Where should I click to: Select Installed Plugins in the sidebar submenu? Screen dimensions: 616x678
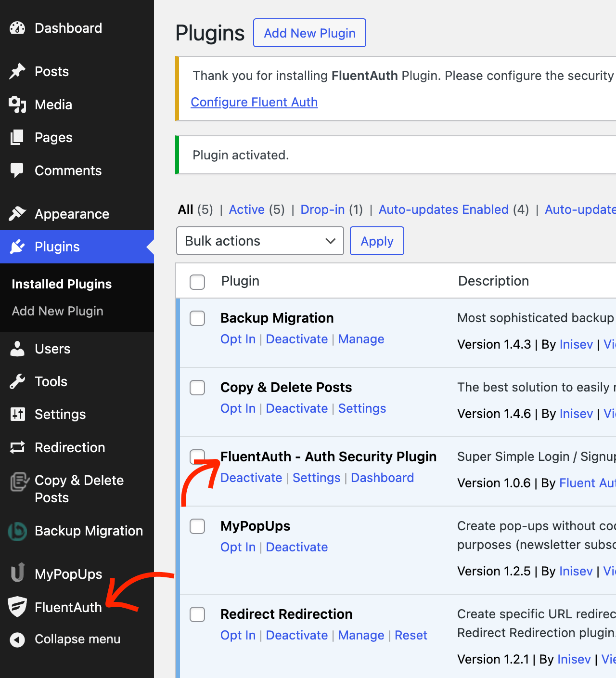click(x=61, y=284)
